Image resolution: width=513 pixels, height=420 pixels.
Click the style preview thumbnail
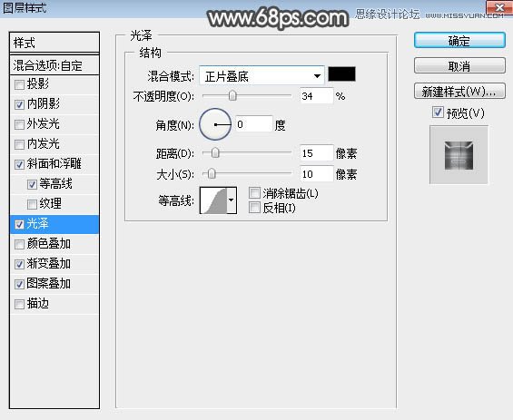(x=459, y=155)
